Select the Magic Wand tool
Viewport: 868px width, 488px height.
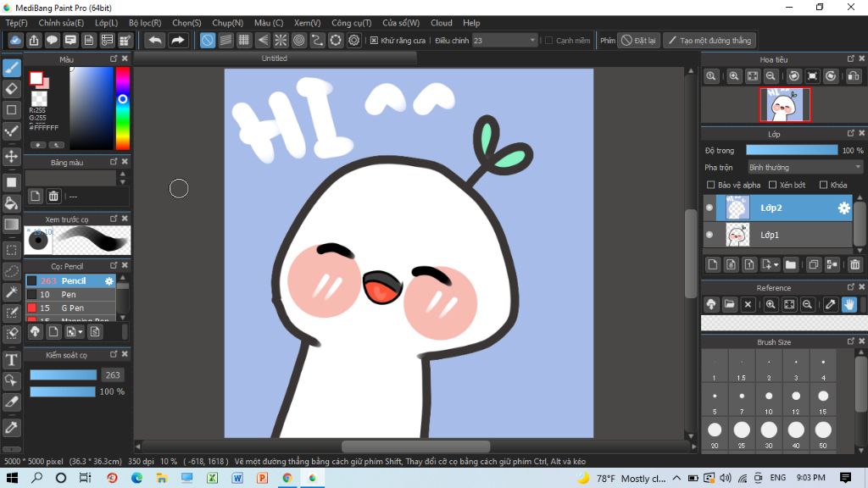point(12,291)
